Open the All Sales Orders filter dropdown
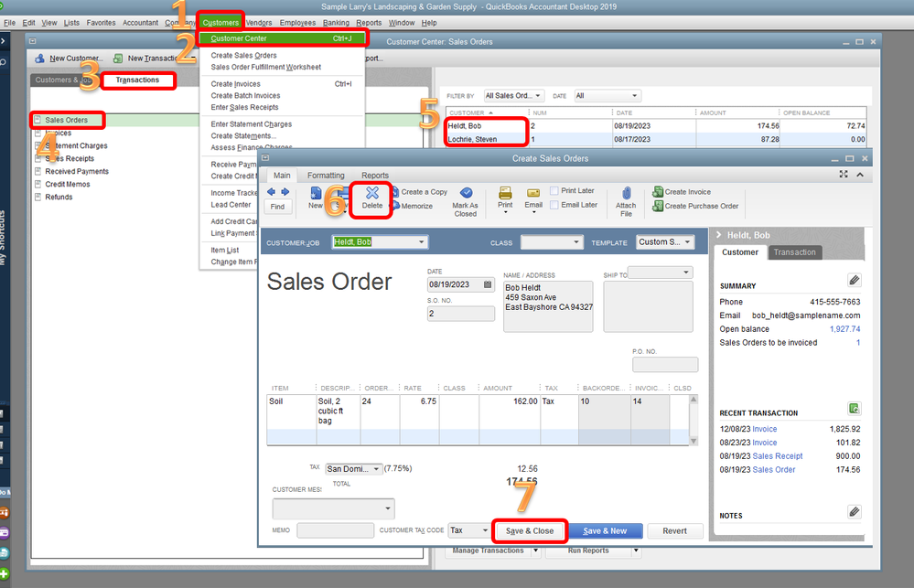914x588 pixels. pyautogui.click(x=538, y=96)
